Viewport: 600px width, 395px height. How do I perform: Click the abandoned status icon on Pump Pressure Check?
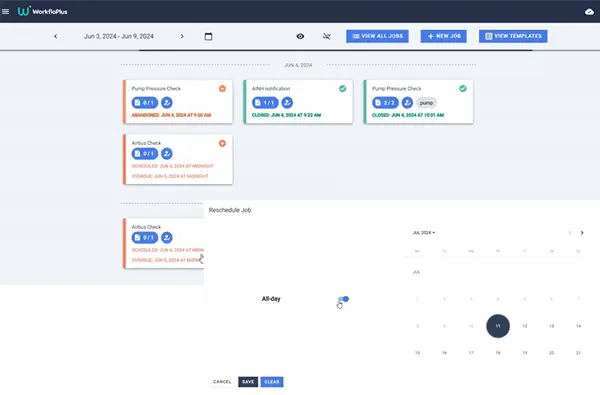point(222,89)
